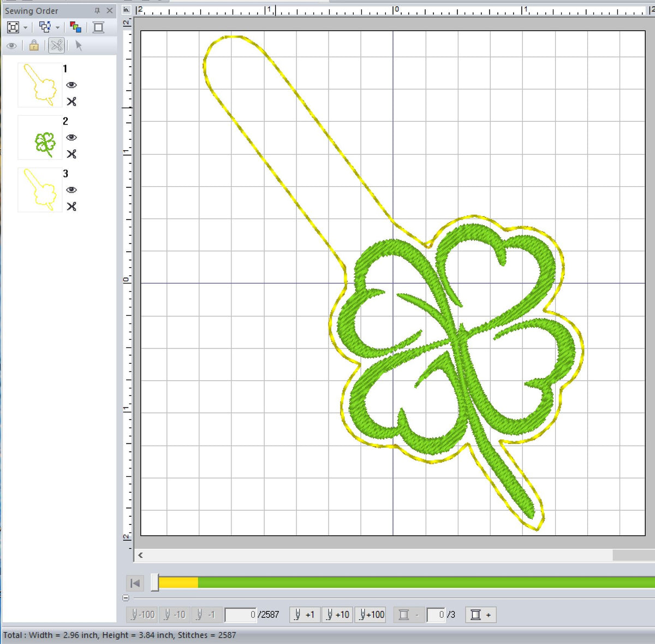
Task: Click the current color number input field
Action: (x=436, y=615)
